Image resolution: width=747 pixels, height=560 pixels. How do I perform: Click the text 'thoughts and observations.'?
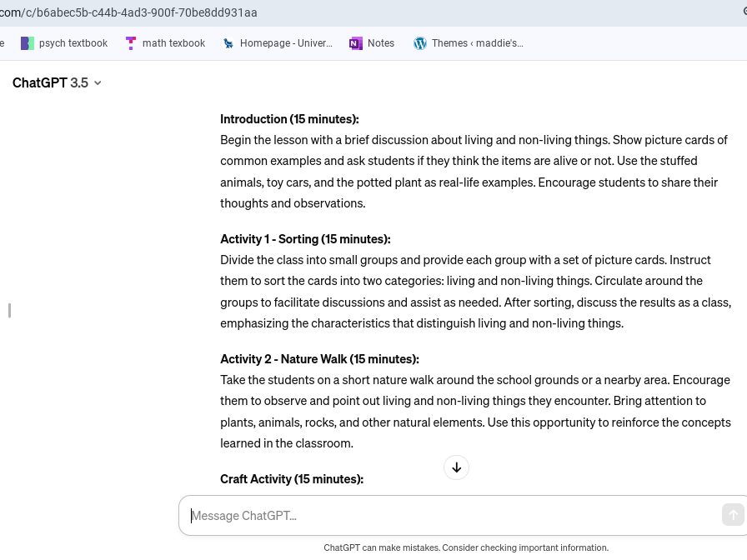(x=293, y=203)
